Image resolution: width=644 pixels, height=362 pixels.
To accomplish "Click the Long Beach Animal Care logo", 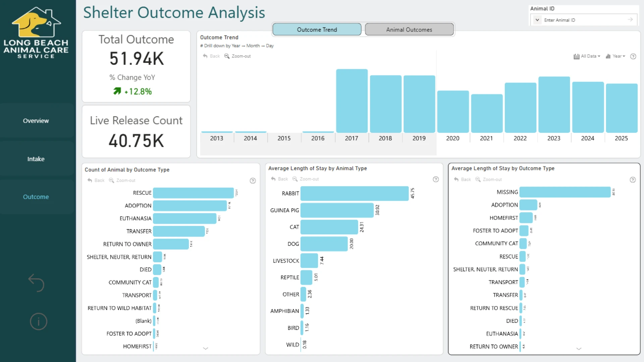I will coord(36,33).
